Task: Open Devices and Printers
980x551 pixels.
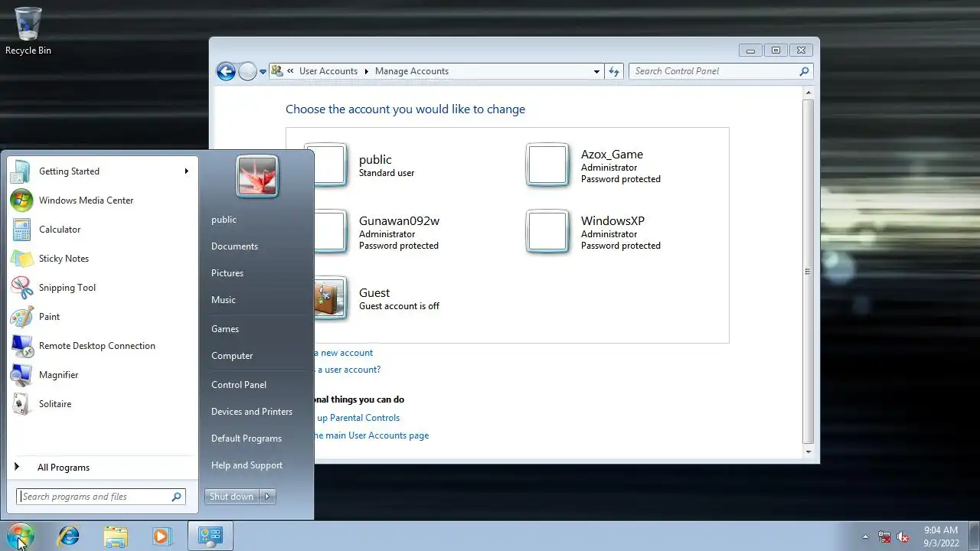Action: point(252,412)
